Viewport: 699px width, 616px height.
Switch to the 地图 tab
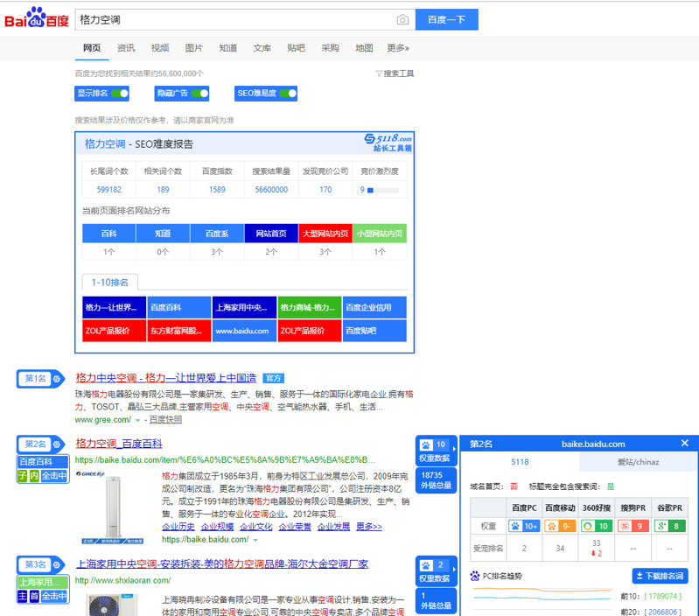(364, 48)
